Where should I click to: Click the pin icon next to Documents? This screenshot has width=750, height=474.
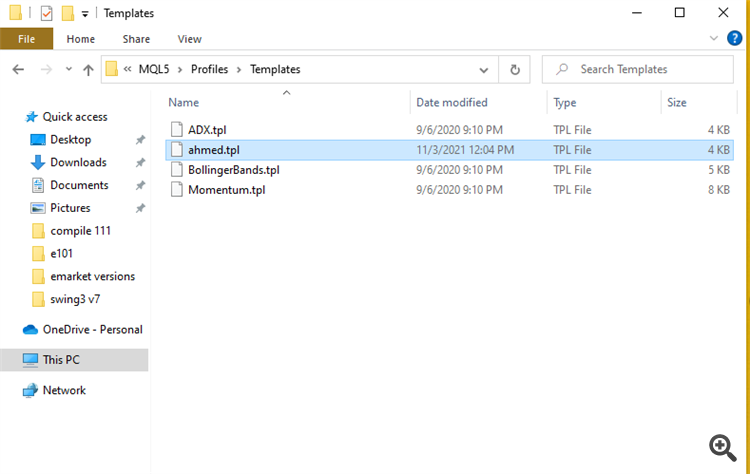pos(140,185)
